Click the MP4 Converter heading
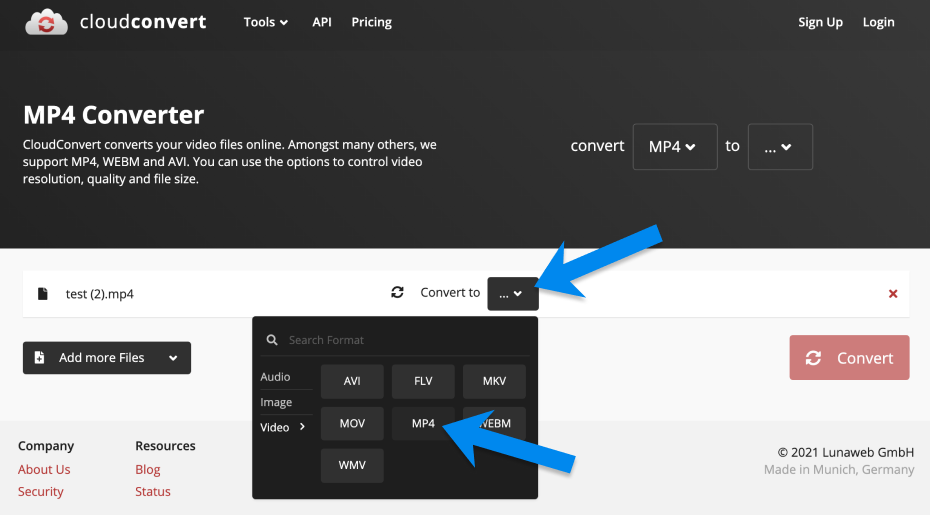Viewport: 930px width, 515px height. coord(113,115)
